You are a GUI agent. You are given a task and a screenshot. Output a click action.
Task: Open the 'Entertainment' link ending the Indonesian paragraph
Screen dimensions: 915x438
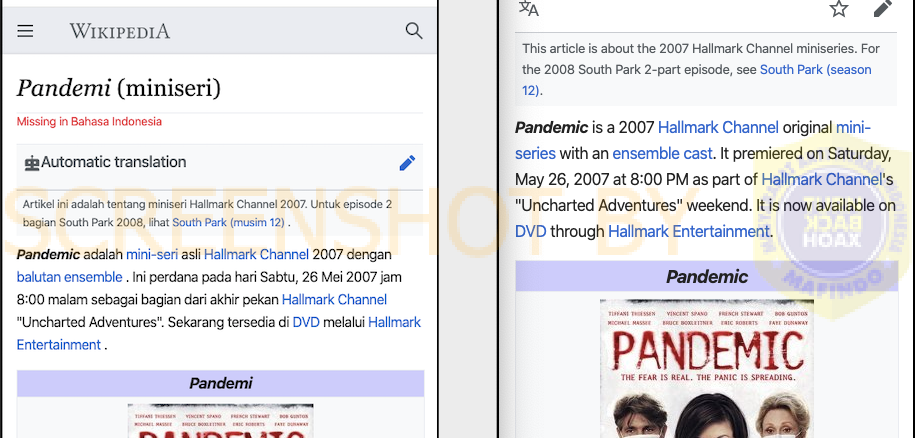(x=58, y=345)
